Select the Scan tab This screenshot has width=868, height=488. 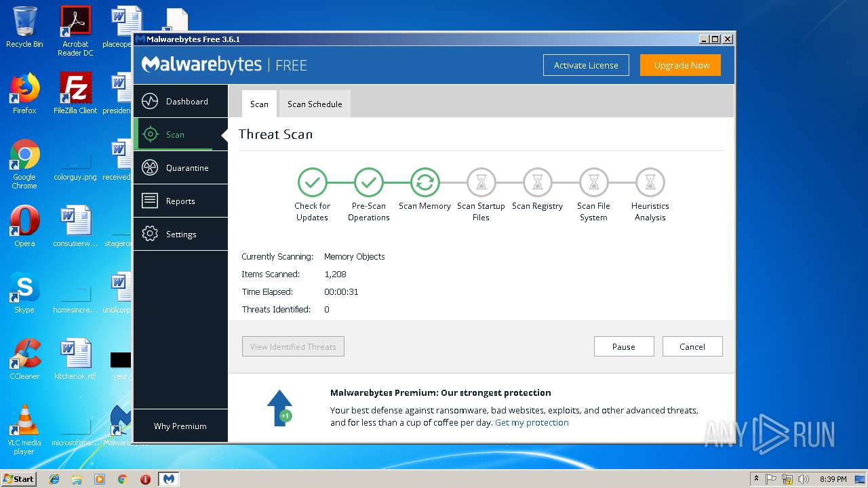click(259, 104)
